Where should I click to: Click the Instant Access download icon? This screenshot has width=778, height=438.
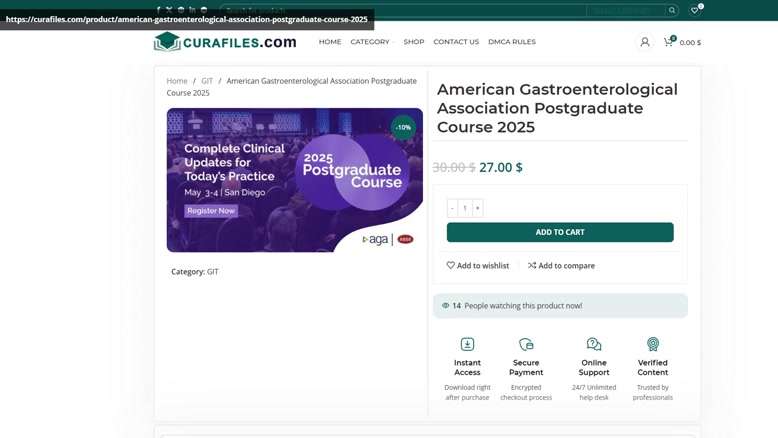(467, 344)
